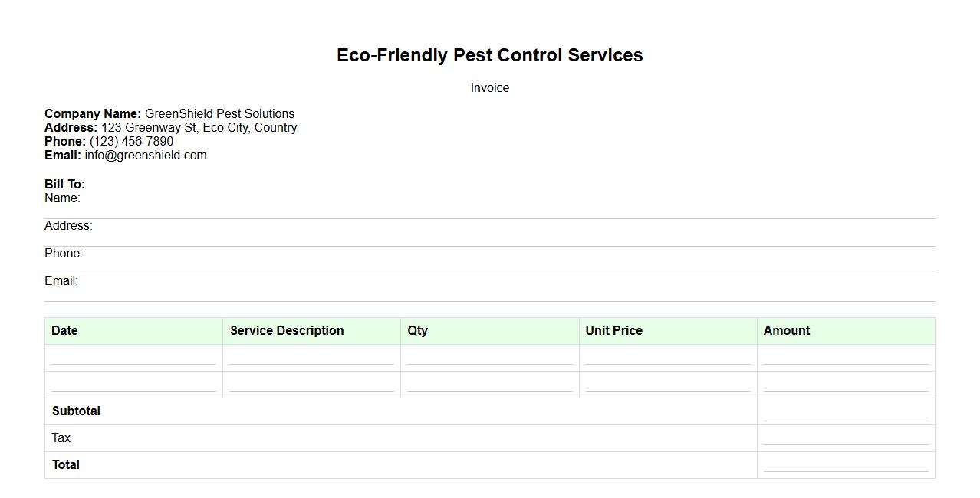
Task: Click the Bill To Email input line
Action: pyautogui.click(x=489, y=294)
